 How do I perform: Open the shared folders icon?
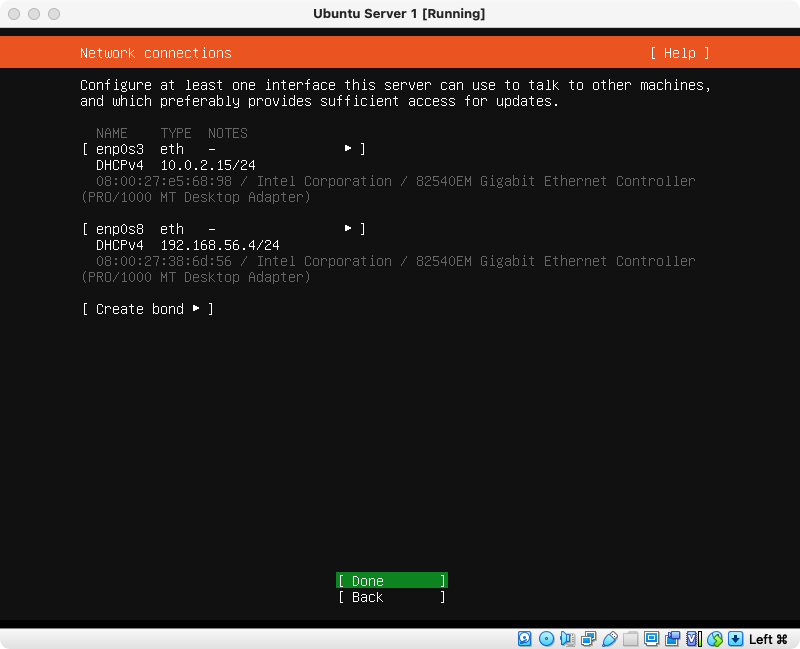click(630, 639)
